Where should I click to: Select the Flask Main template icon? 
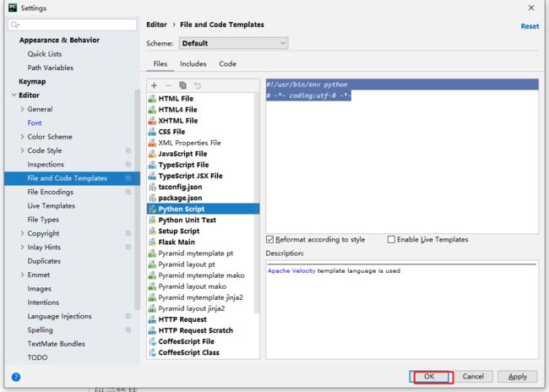[152, 242]
